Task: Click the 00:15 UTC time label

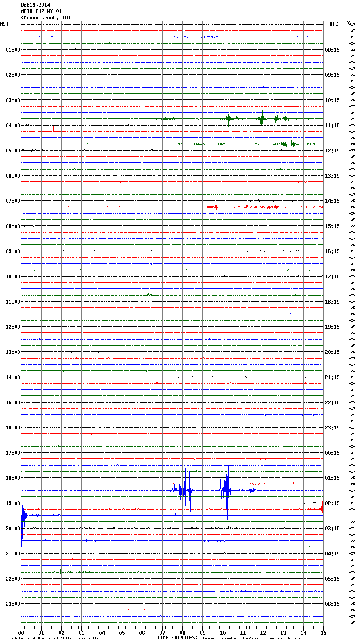Action: [332, 453]
